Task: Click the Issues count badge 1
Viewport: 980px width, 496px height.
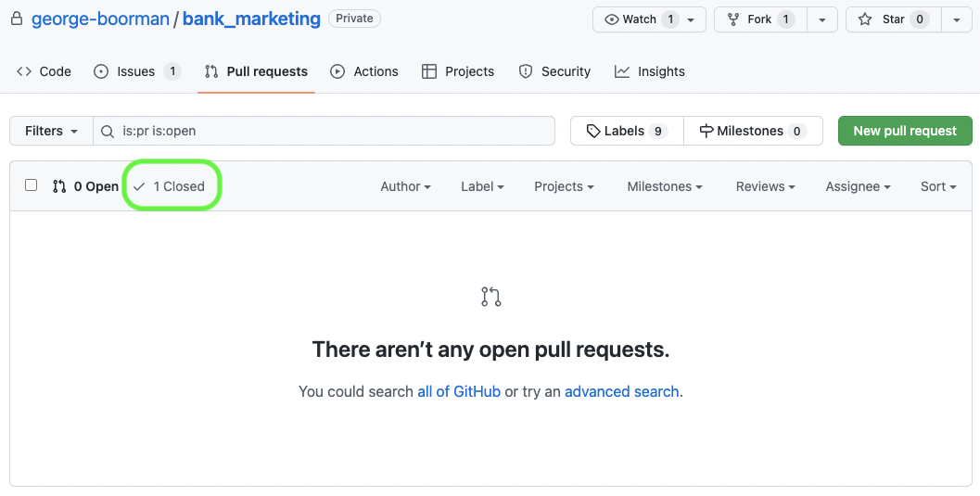Action: point(172,71)
